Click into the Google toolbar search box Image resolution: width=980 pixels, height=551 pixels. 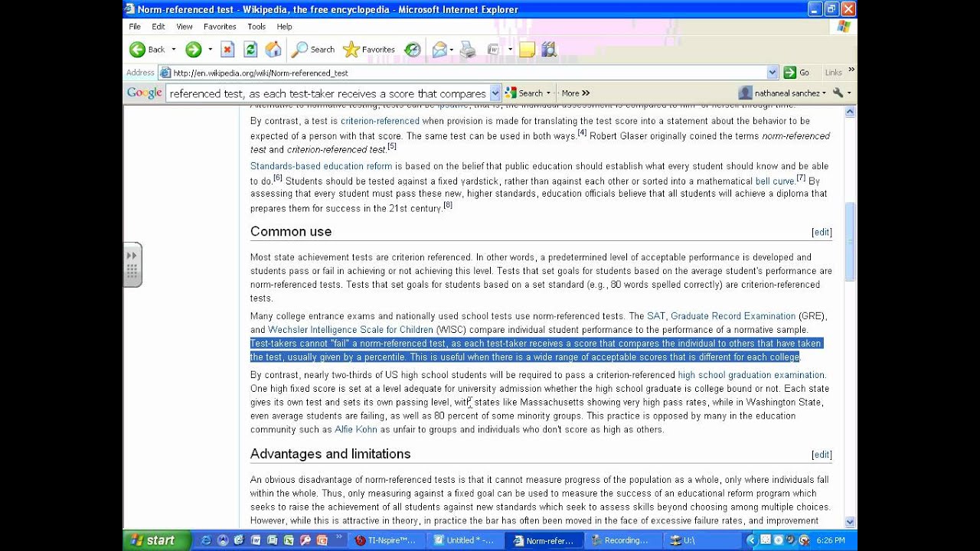(327, 93)
